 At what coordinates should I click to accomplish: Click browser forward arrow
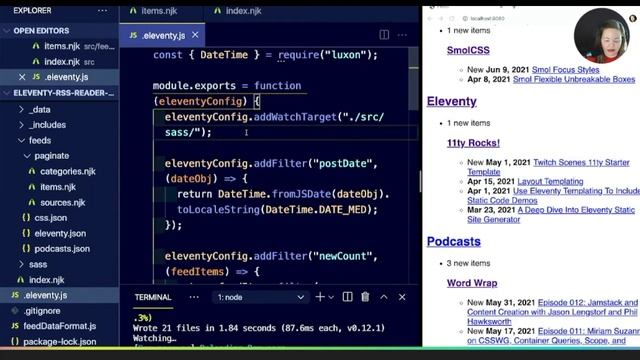click(440, 18)
